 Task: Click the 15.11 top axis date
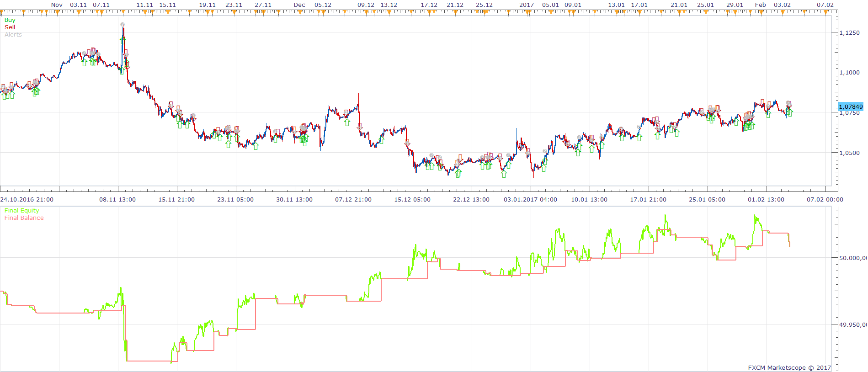pyautogui.click(x=167, y=5)
